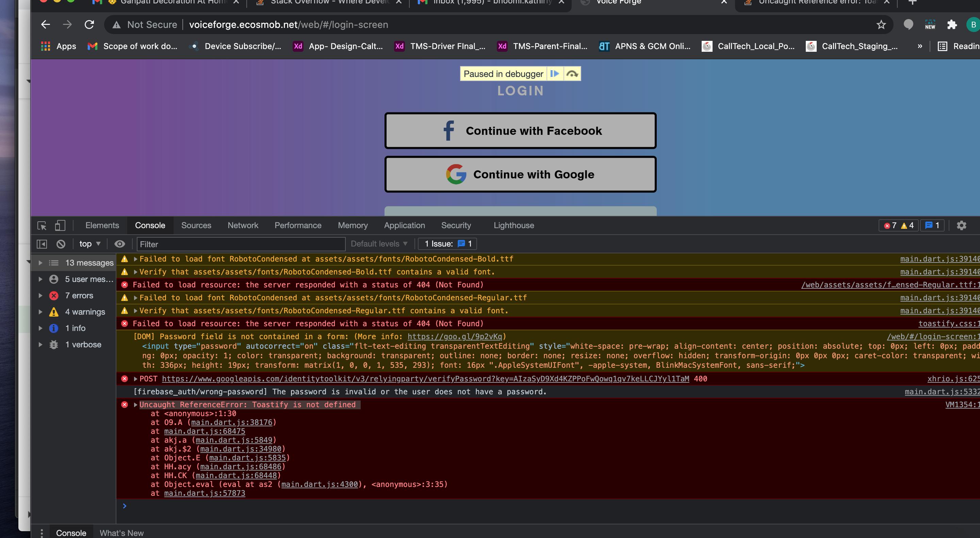Expand the POST verifyPassword 400 entry
The image size is (980, 538).
tap(135, 379)
